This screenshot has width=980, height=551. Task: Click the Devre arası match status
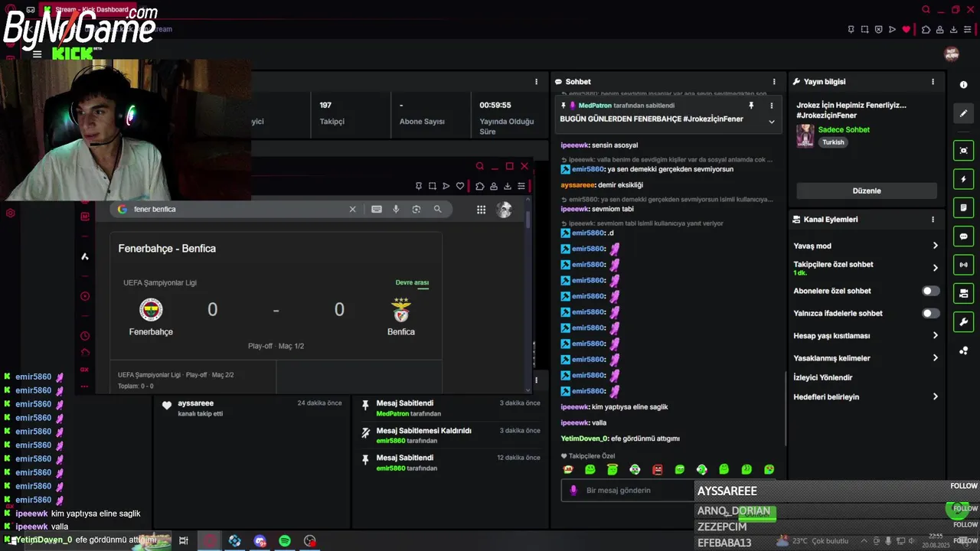[x=412, y=282]
